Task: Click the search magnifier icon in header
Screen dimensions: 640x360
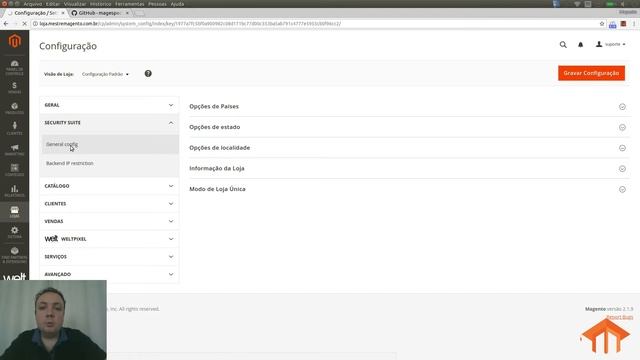Action: click(563, 44)
